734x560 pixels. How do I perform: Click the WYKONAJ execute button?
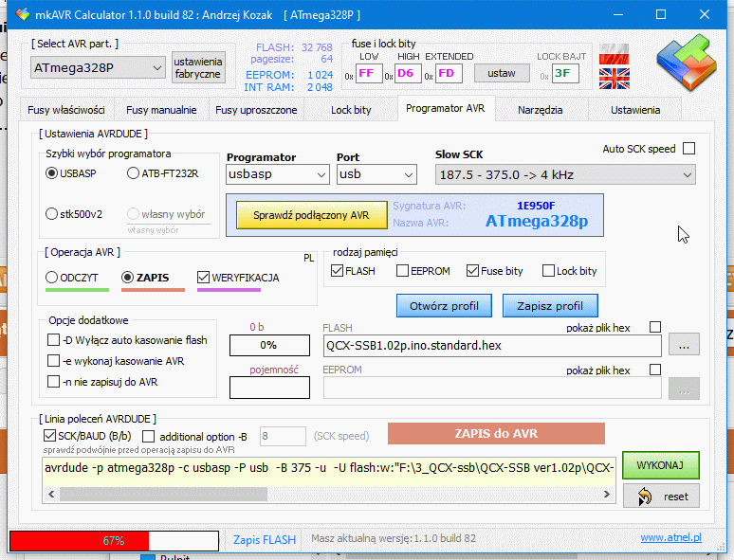pos(660,465)
